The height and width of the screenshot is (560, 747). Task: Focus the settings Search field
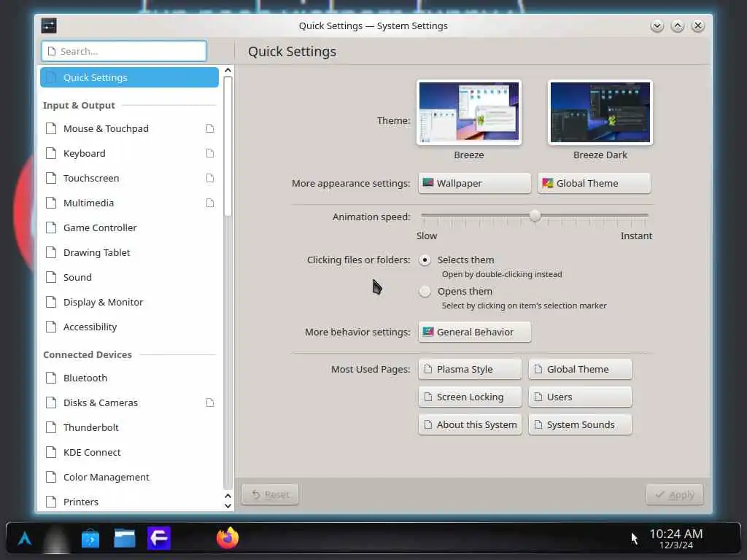coord(124,51)
